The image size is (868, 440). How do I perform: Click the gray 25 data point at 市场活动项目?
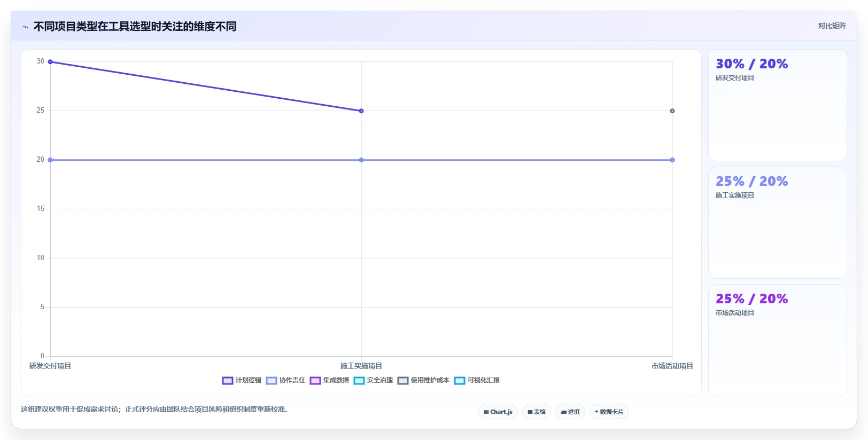coord(672,111)
